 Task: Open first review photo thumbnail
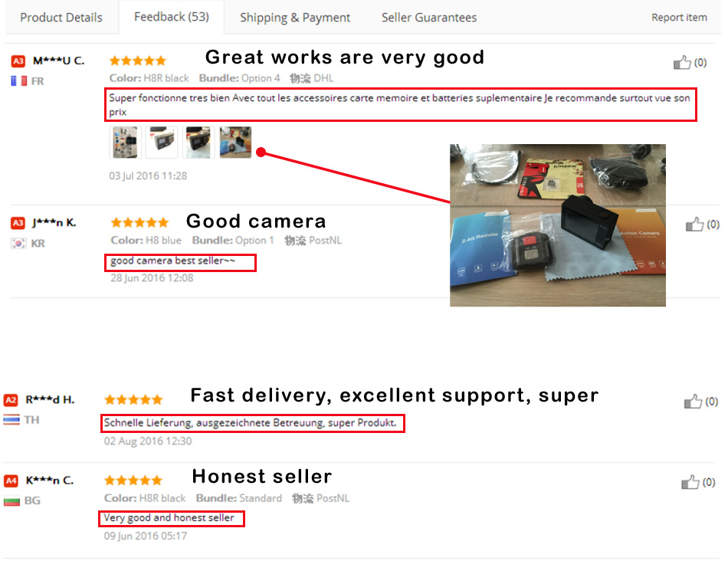pos(125,143)
